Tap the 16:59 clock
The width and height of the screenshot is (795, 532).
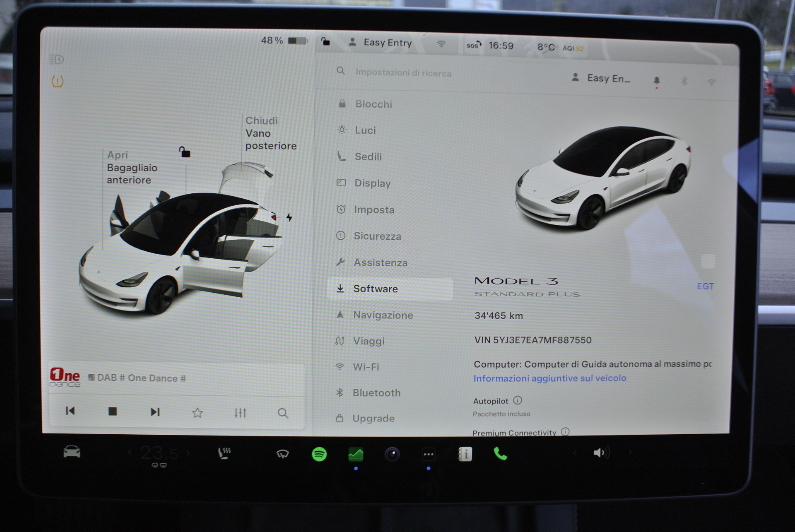(501, 46)
